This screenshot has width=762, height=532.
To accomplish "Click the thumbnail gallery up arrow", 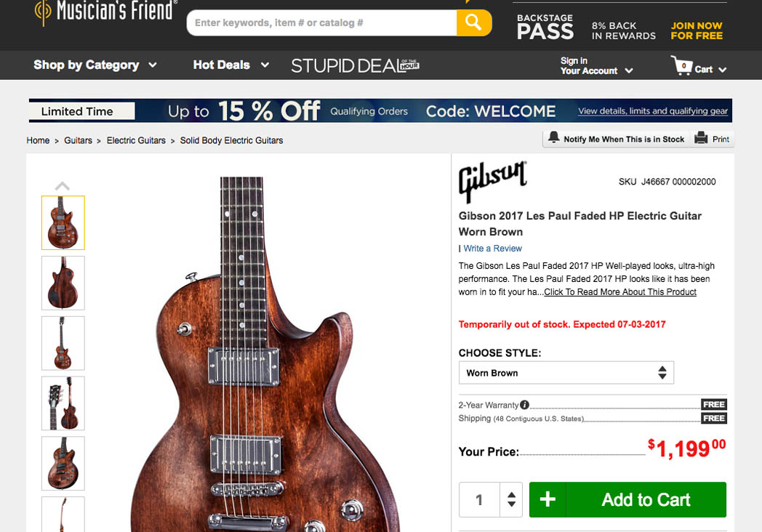I will (63, 186).
